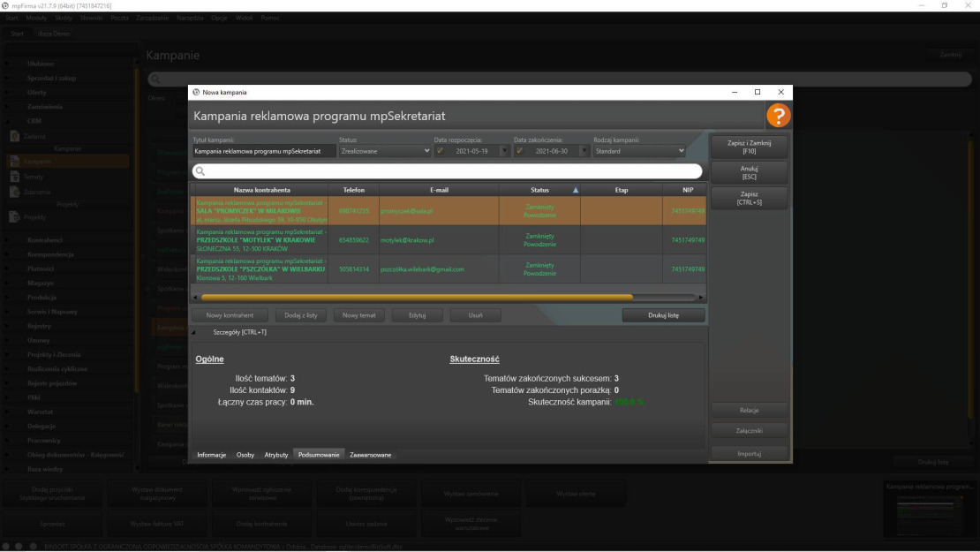The height and width of the screenshot is (552, 980).
Task: Open the Relacje panel button
Action: coord(749,410)
